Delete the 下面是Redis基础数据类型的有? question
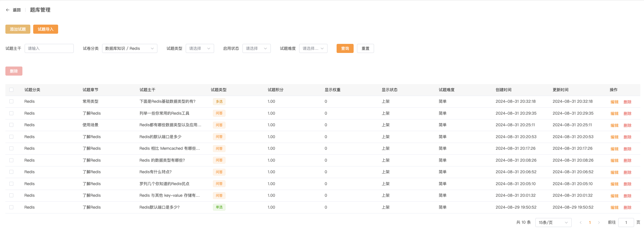Image resolution: width=644 pixels, height=231 pixels. pyautogui.click(x=628, y=102)
